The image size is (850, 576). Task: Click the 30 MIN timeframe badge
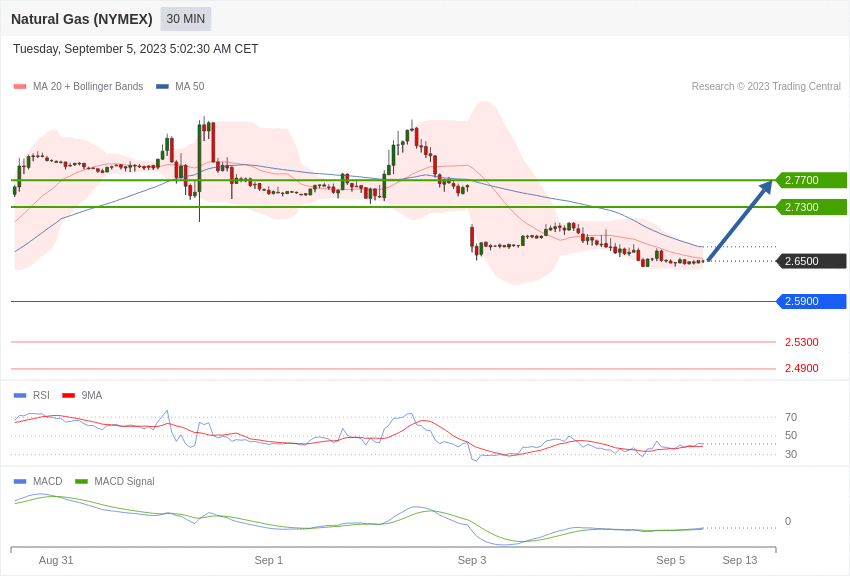[185, 19]
